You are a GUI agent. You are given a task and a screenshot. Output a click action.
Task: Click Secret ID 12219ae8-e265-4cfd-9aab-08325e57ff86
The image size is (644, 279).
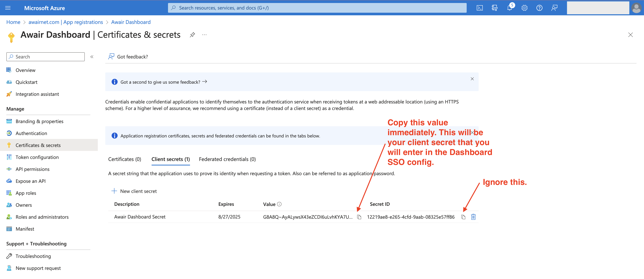point(410,217)
